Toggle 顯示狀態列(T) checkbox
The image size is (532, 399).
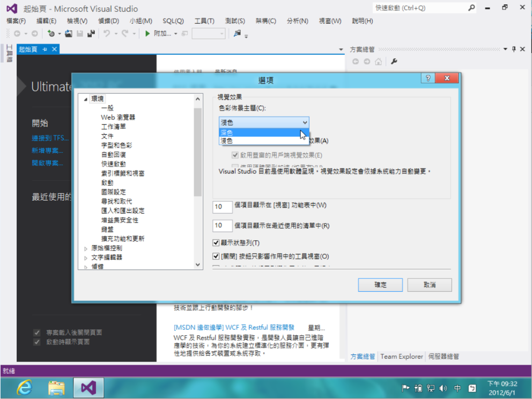coord(216,242)
